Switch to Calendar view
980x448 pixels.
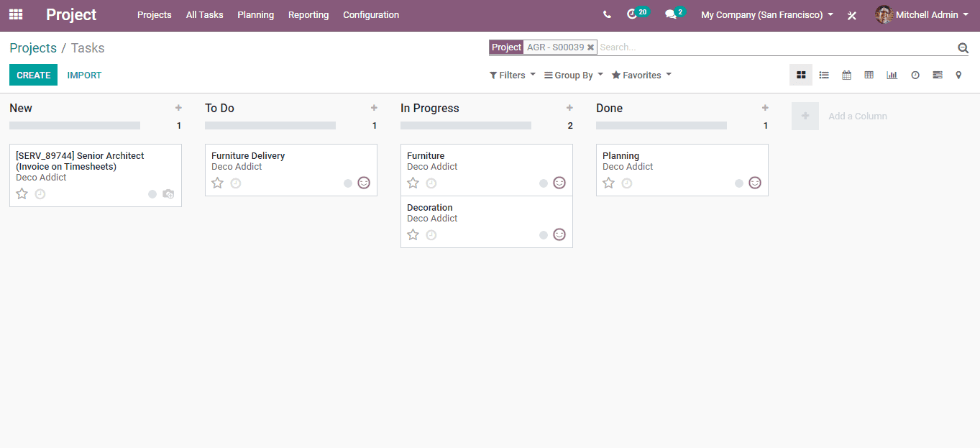846,75
